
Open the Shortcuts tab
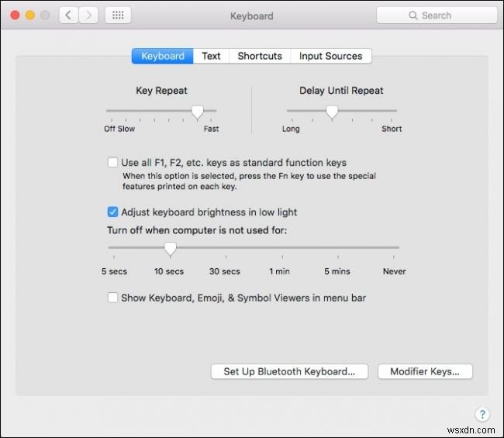260,57
